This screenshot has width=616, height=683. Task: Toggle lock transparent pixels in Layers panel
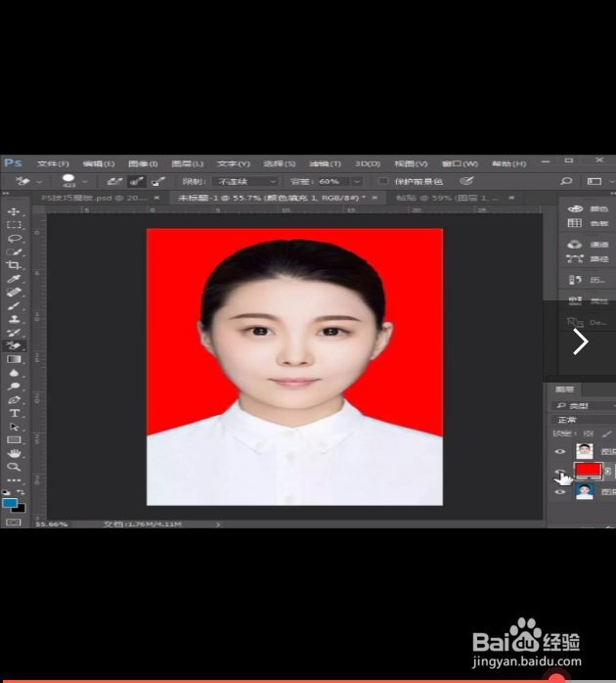pyautogui.click(x=589, y=433)
